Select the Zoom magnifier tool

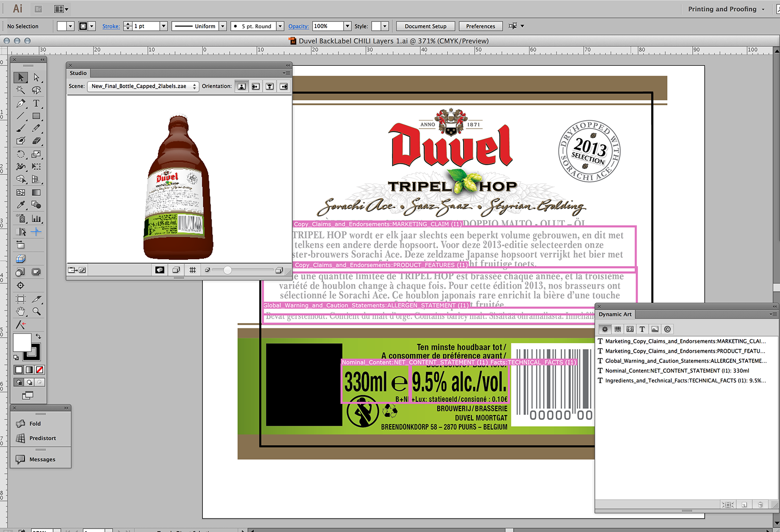tap(37, 311)
